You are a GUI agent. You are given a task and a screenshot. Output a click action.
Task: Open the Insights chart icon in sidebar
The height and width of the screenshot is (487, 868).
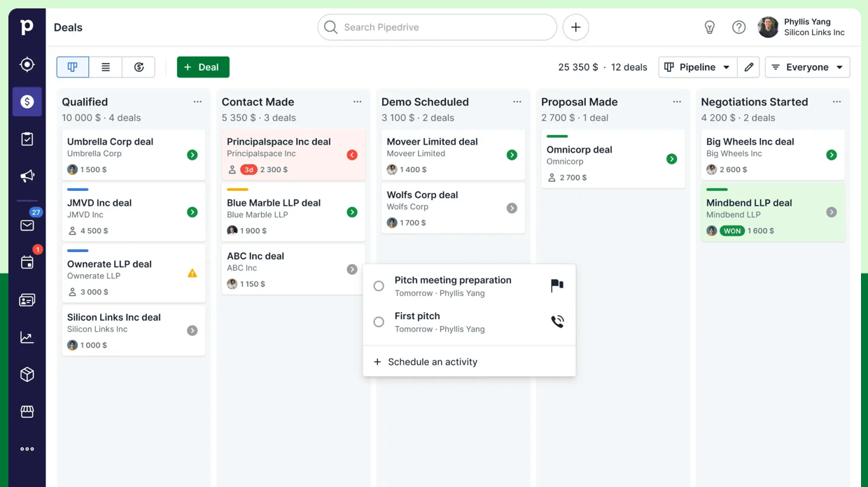27,337
